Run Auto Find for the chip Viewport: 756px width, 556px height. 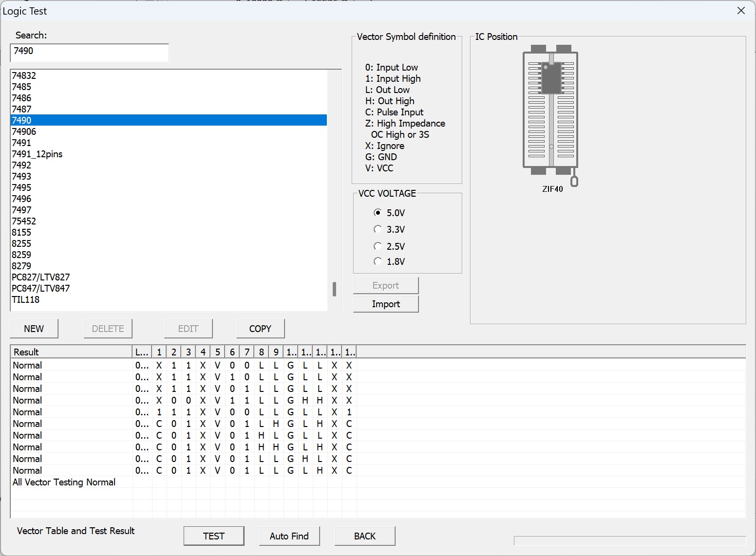tap(289, 536)
